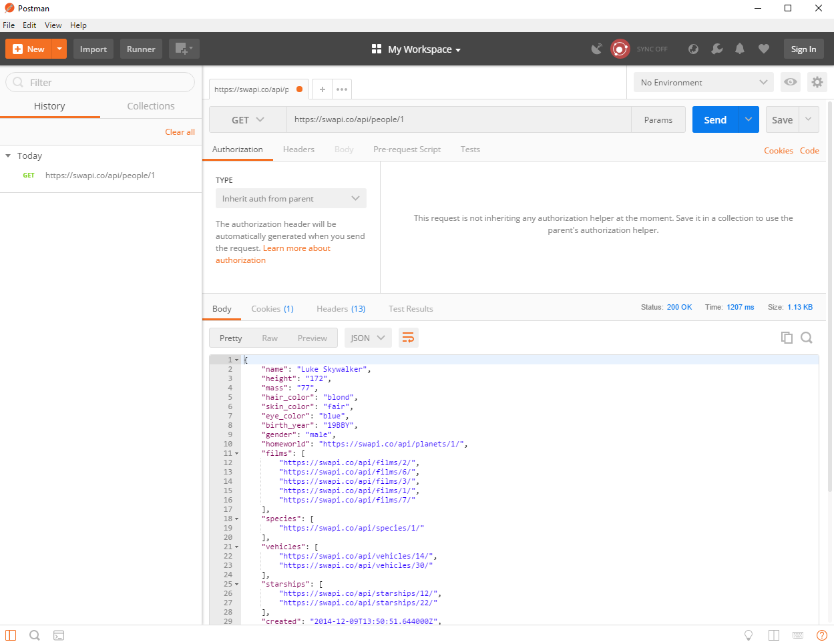Search response body with magnifier icon
This screenshot has width=834, height=644.
807,338
